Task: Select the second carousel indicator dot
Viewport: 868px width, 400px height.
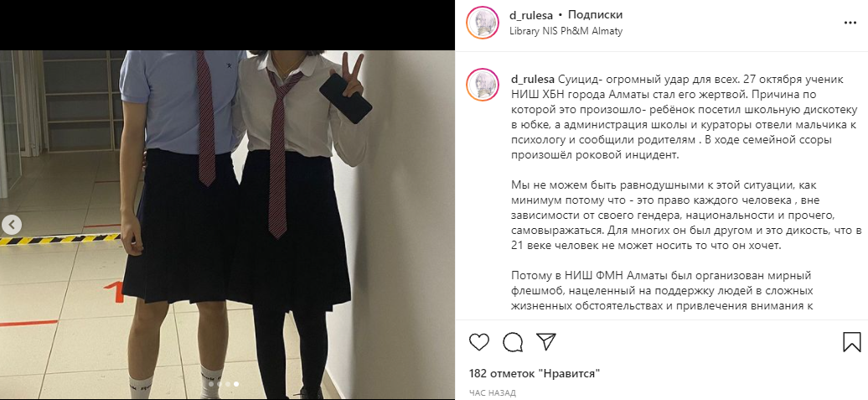Action: click(219, 383)
